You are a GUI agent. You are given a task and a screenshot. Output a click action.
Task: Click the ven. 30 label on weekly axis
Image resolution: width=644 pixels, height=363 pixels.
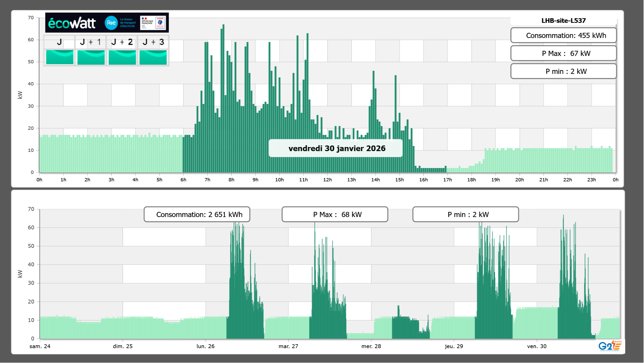tap(537, 346)
